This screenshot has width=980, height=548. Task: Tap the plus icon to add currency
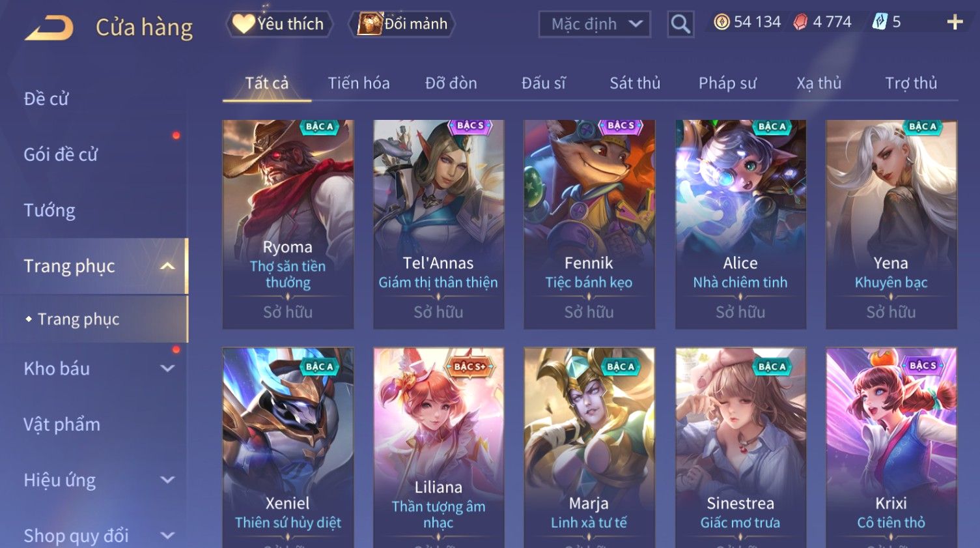tap(955, 22)
